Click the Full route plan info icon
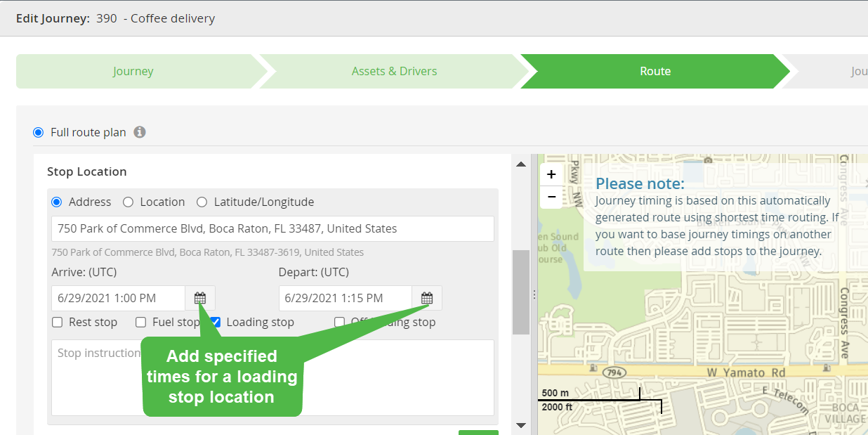This screenshot has height=435, width=868. pos(140,132)
